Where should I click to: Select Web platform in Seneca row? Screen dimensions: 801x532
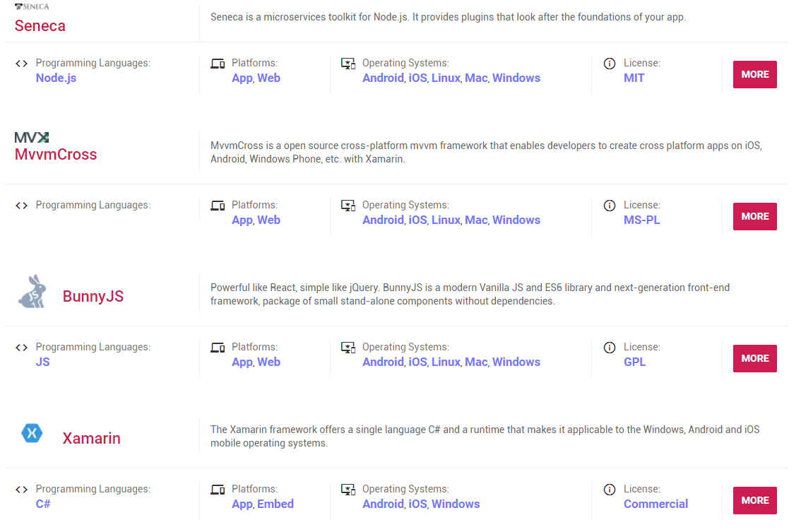pyautogui.click(x=268, y=78)
